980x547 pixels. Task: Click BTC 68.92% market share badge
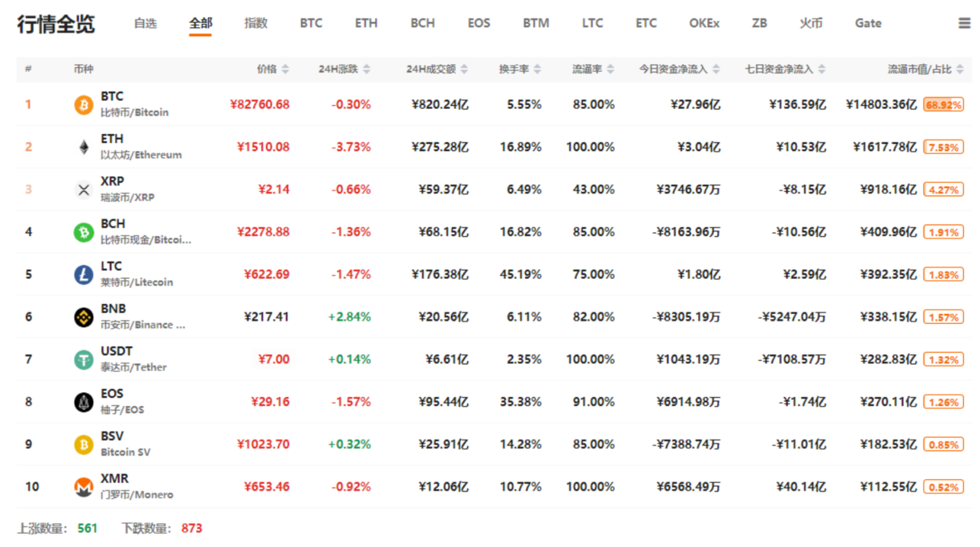pos(943,104)
